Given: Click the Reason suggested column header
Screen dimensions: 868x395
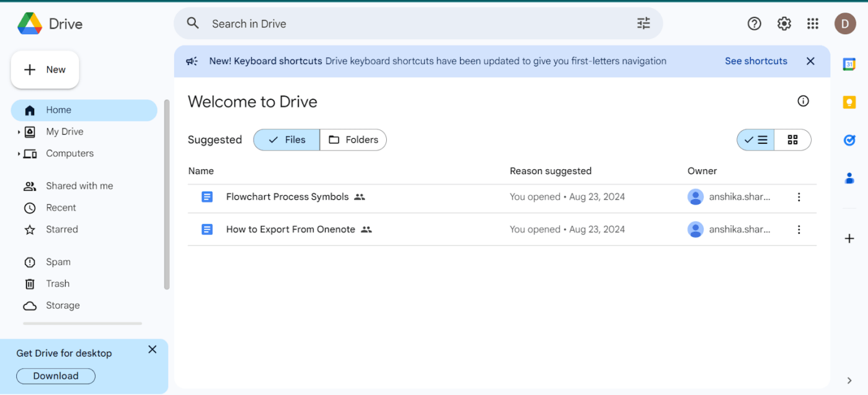Looking at the screenshot, I should click(x=551, y=171).
